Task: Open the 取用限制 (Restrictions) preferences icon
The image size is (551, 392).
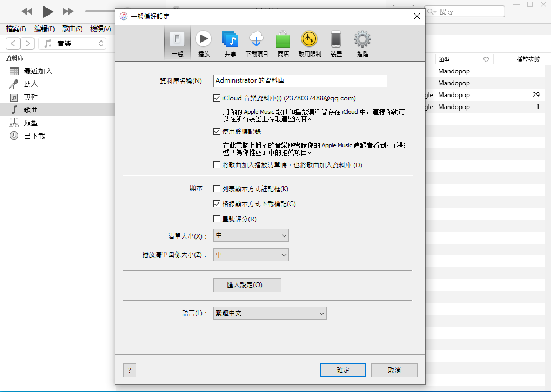Action: click(x=310, y=43)
